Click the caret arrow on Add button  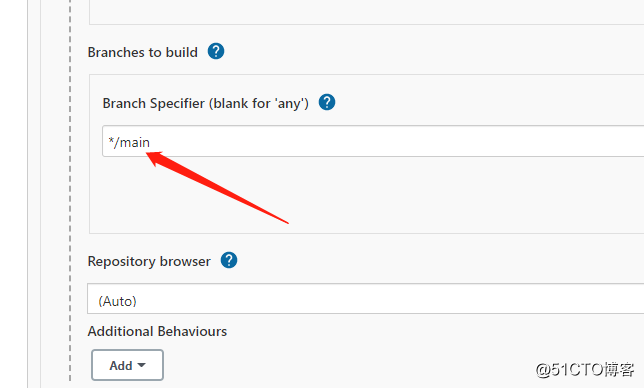(141, 365)
